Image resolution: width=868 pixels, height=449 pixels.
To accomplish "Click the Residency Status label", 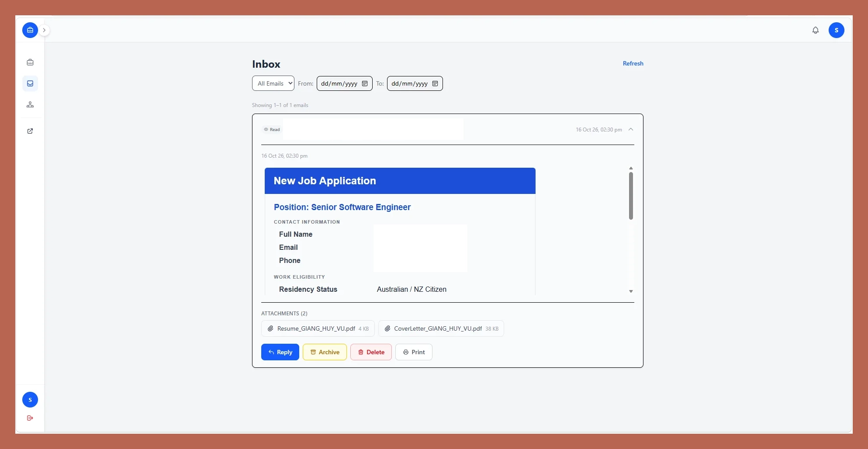I will [x=308, y=289].
